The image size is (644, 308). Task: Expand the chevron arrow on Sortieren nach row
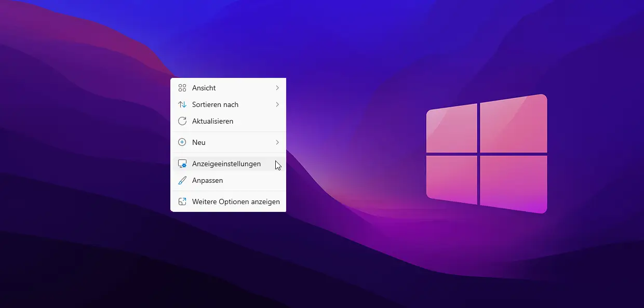[277, 104]
